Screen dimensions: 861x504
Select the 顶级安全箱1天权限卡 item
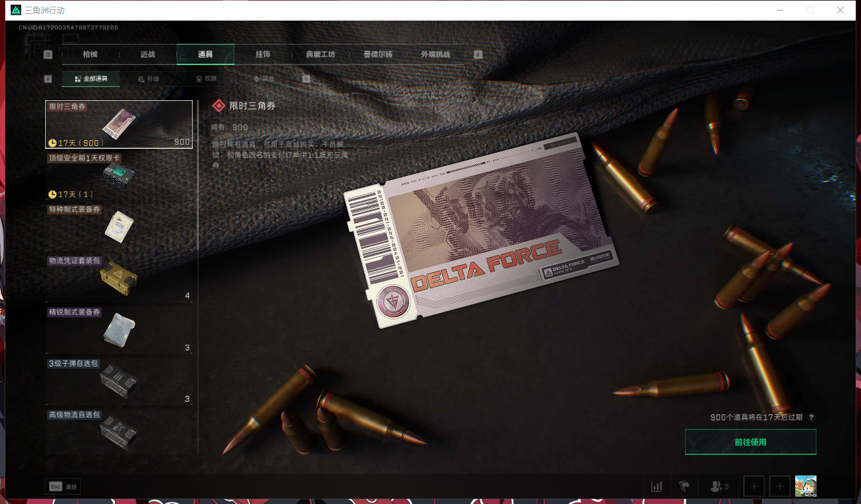click(119, 177)
